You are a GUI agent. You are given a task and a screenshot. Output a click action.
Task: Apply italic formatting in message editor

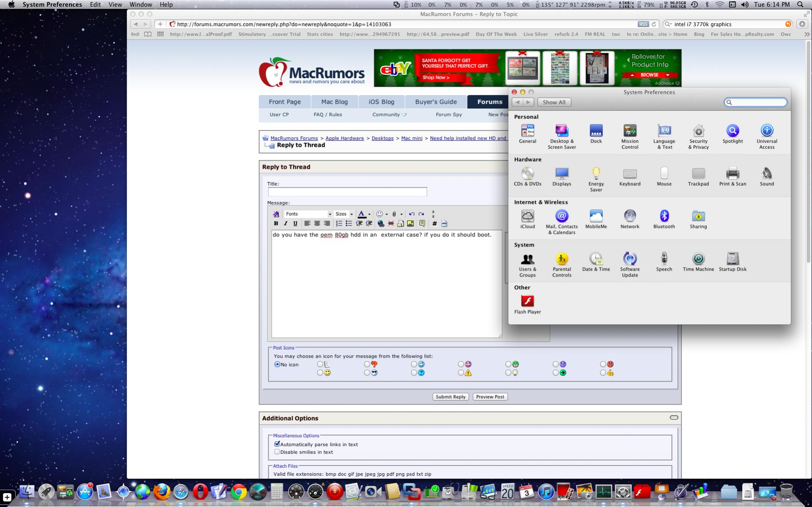click(x=286, y=223)
